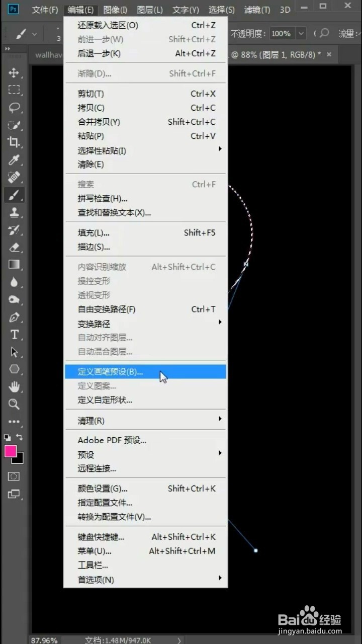Open the Type menu
This screenshot has height=644, width=362.
coord(186,10)
